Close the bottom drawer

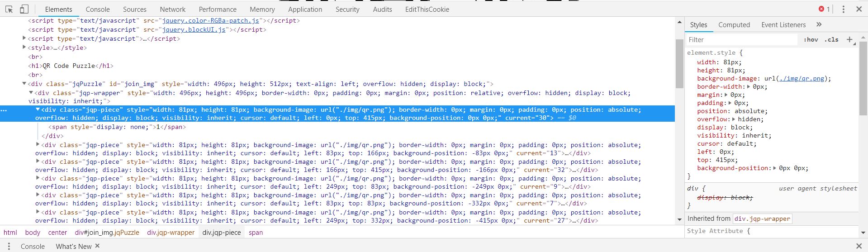[859, 246]
